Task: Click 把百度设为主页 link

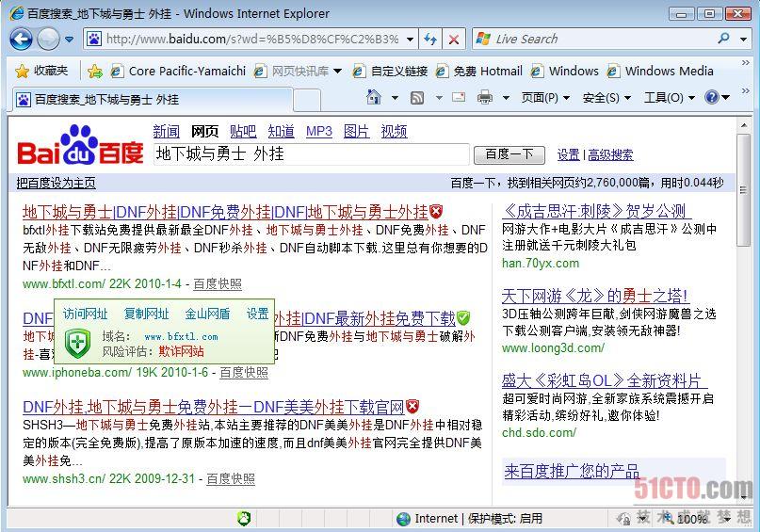Action: tap(56, 183)
